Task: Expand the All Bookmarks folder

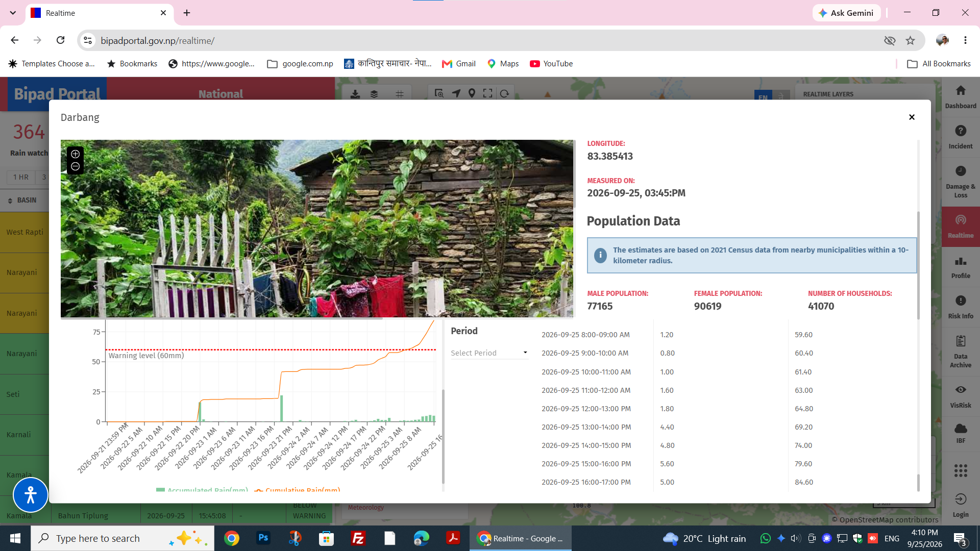Action: pyautogui.click(x=939, y=64)
